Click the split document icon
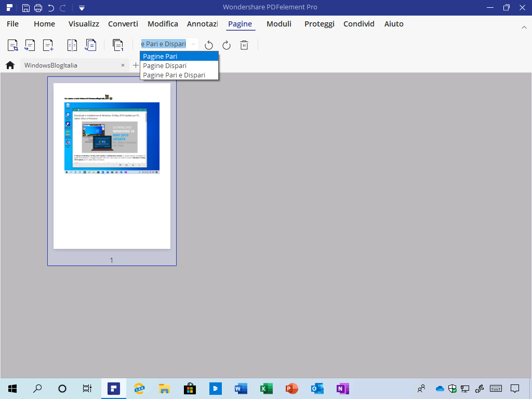Screen dimensions: 532x399 [x=72, y=45]
